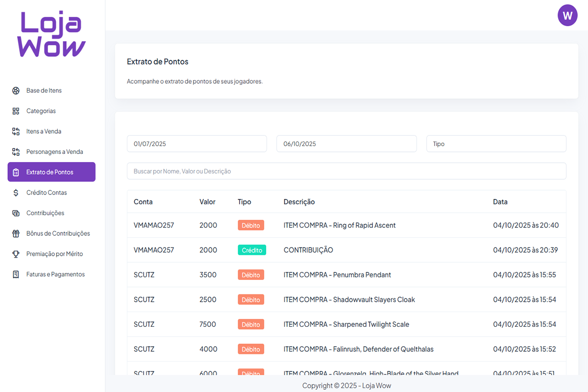
Task: Click the Débito badge on Penumbra Pendant row
Action: (251, 275)
